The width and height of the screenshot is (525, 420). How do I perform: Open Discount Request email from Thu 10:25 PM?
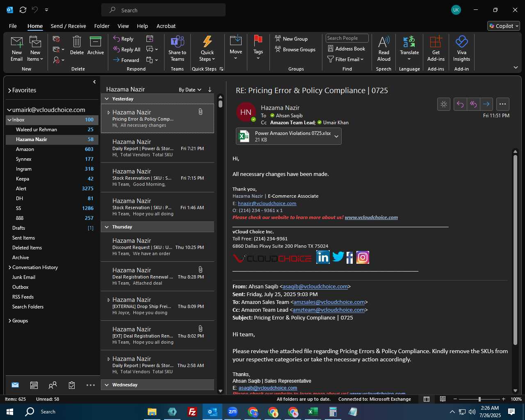click(x=157, y=247)
